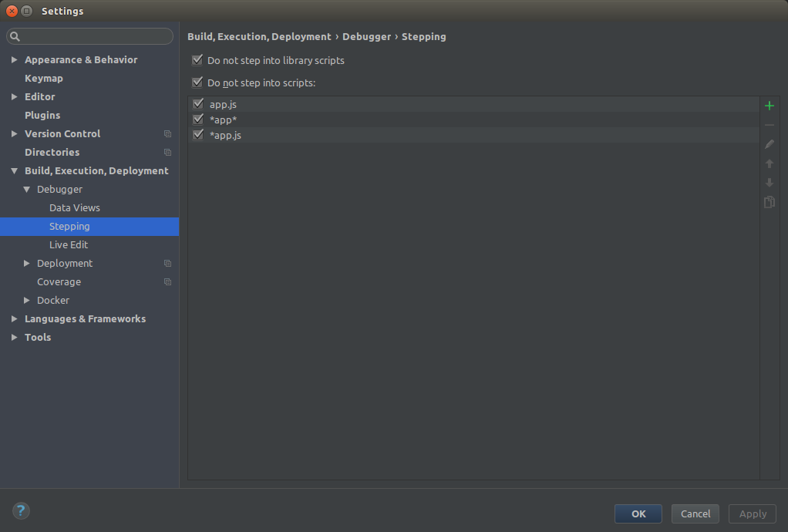Screen dimensions: 788x532
Task: Open the Live Edit settings page
Action: coord(69,245)
